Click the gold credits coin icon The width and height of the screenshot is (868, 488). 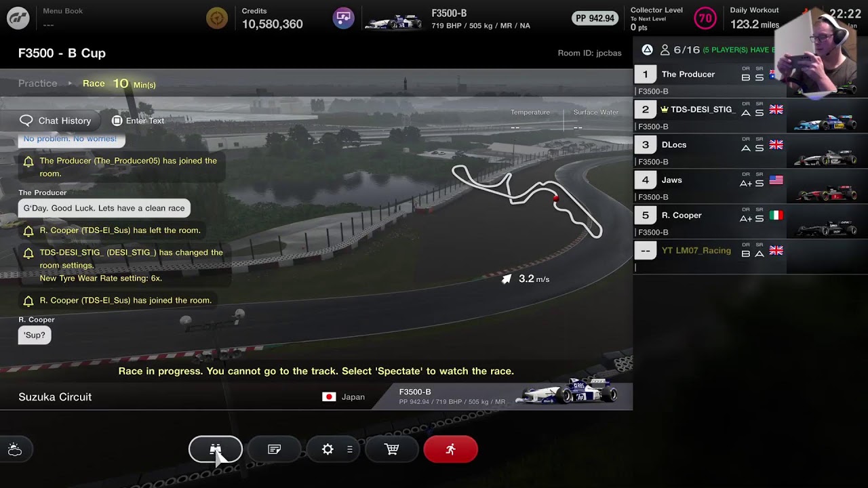[x=217, y=18]
